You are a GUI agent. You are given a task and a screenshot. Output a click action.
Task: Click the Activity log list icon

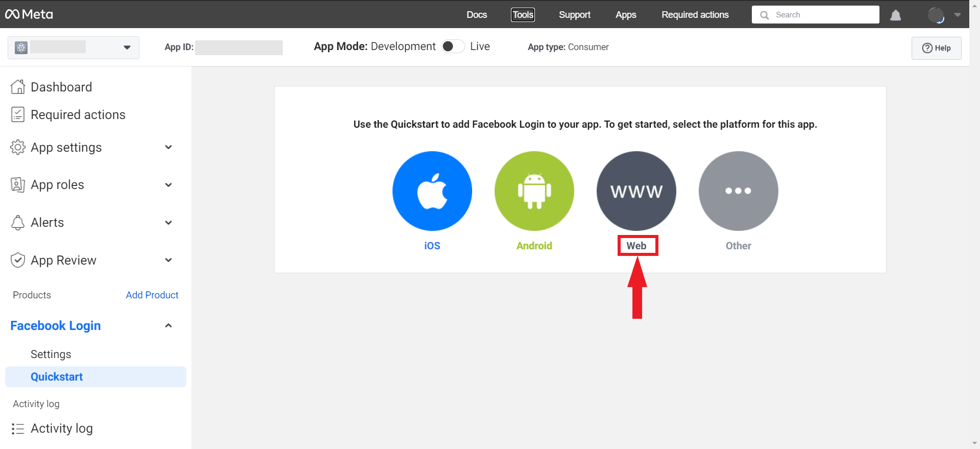pos(18,429)
